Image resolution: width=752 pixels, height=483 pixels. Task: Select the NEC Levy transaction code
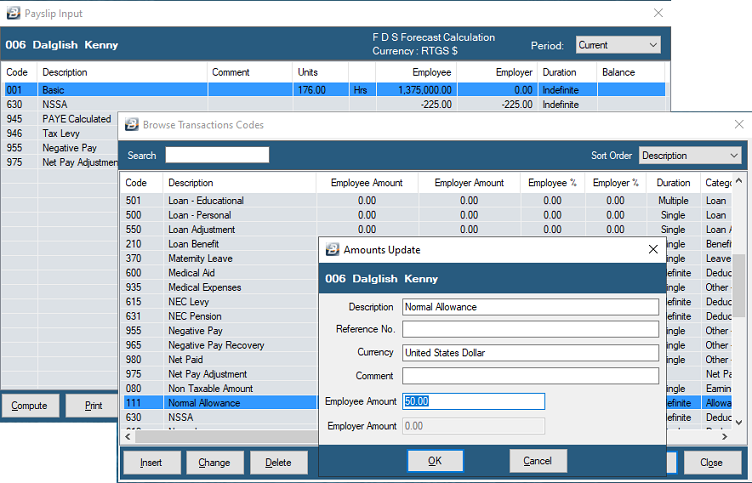coord(221,302)
